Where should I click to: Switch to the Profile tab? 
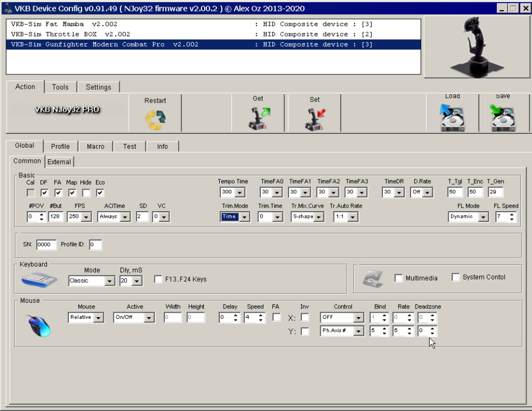(60, 146)
